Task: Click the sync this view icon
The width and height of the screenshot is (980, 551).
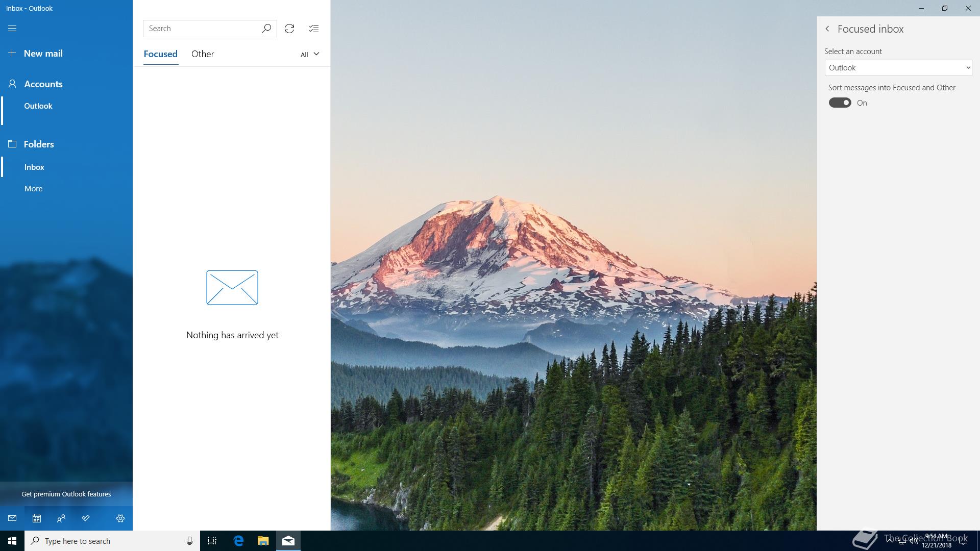Action: (x=289, y=29)
